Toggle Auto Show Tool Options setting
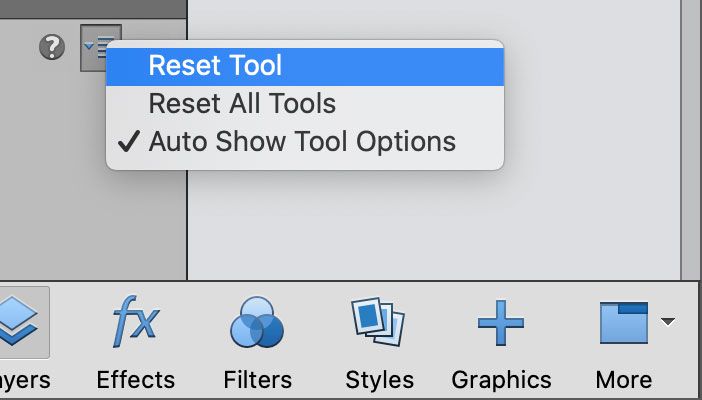The width and height of the screenshot is (702, 400). [x=302, y=141]
